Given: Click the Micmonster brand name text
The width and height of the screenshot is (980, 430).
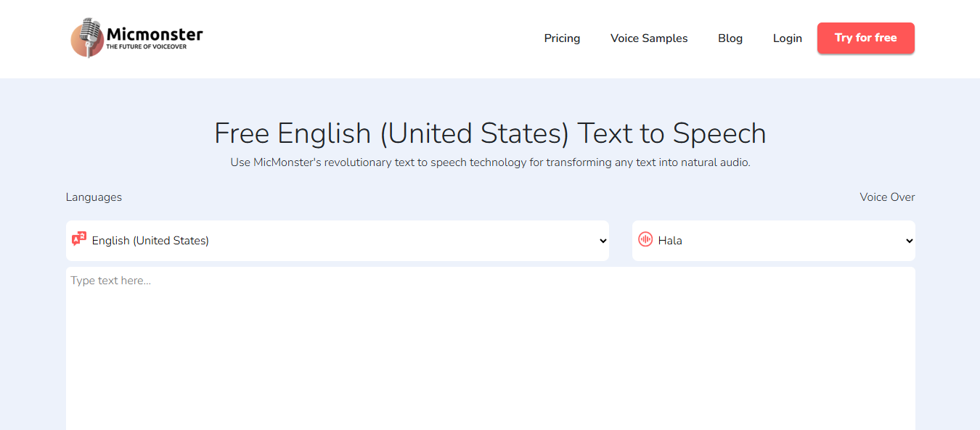Looking at the screenshot, I should pyautogui.click(x=155, y=33).
